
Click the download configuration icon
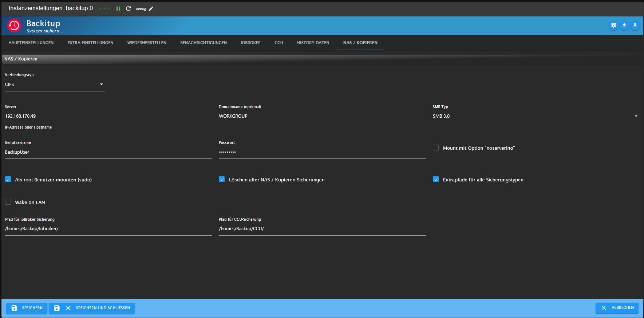[x=635, y=25]
